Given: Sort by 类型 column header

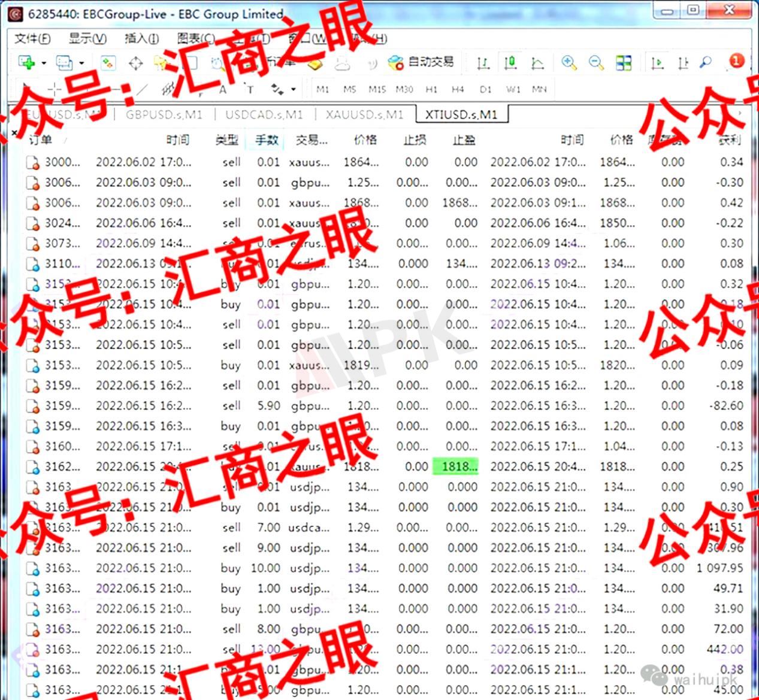Looking at the screenshot, I should click(227, 140).
